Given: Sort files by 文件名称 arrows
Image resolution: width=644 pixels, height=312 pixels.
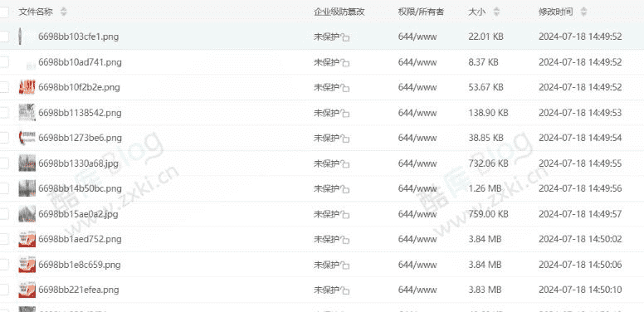Looking at the screenshot, I should [63, 12].
